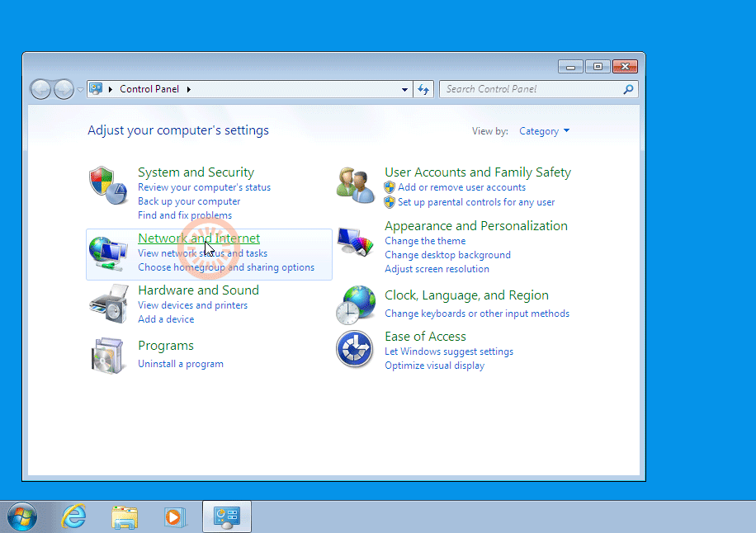Open System and Security heading link
Screen dimensions: 756x533
196,172
